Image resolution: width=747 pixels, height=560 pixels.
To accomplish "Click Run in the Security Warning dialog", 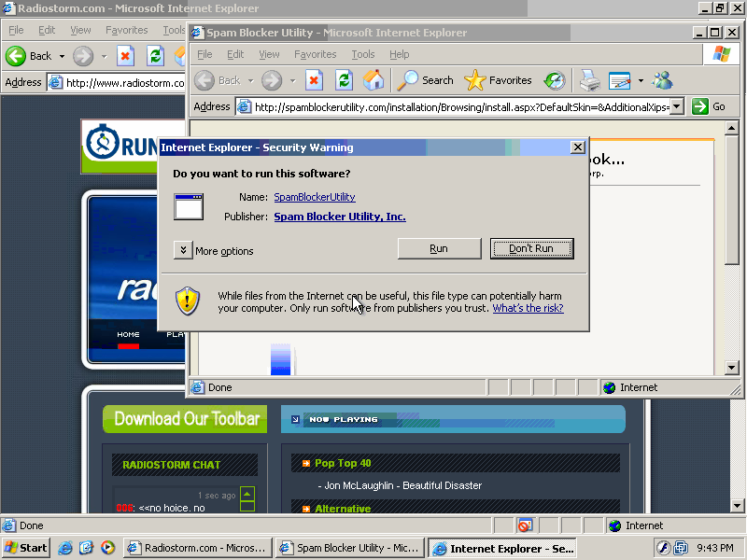I will coord(439,248).
